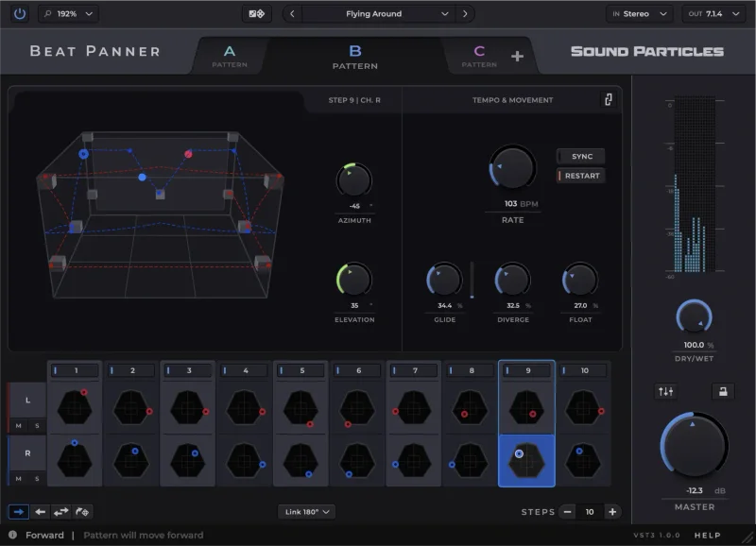The width and height of the screenshot is (756, 546).
Task: Click the Master volume knob
Action: click(695, 445)
